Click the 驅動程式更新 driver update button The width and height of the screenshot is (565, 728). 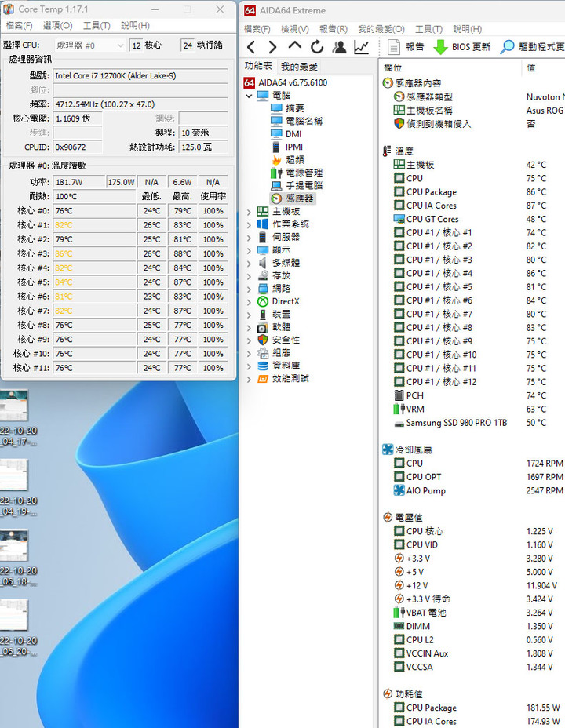532,47
